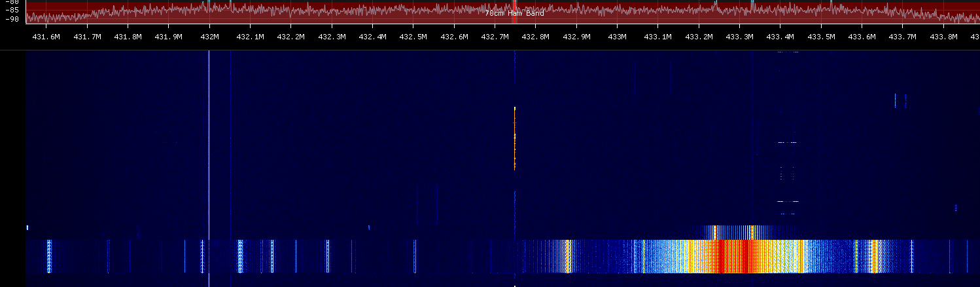Select the 431.7M frequency tick label
Viewport: 980px width, 287px height.
87,37
